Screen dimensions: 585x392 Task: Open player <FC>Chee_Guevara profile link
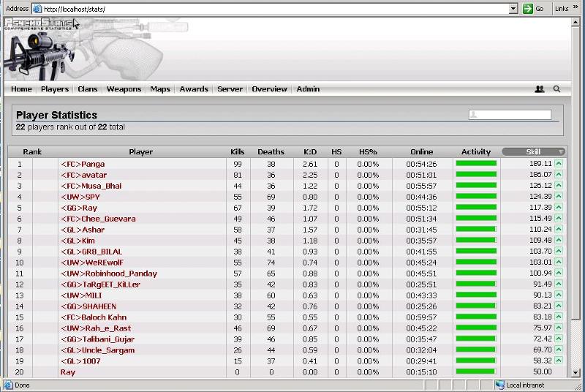click(98, 219)
